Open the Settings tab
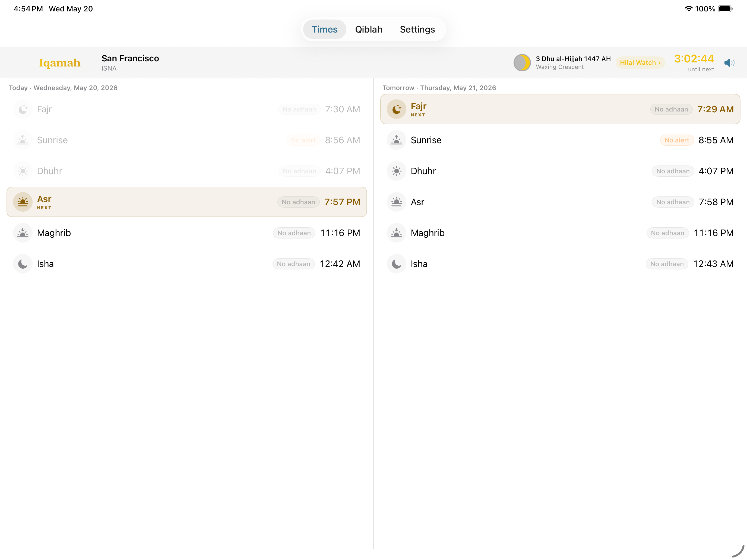Image resolution: width=747 pixels, height=560 pixels. pos(417,29)
